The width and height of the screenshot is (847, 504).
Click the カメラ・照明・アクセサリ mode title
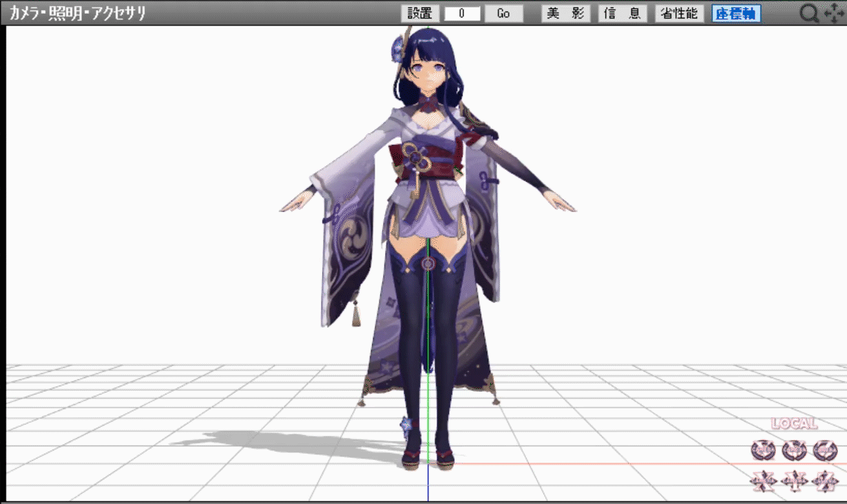point(78,13)
